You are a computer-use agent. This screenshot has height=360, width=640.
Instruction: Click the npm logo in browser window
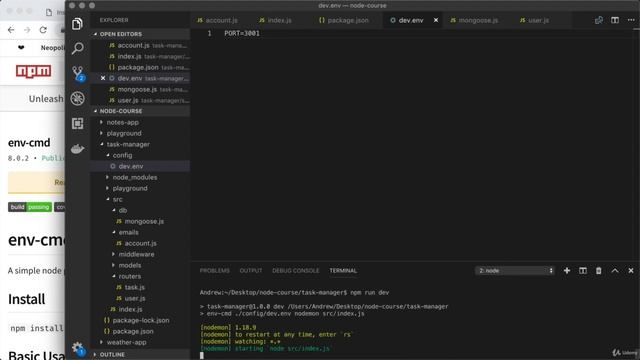pos(33,71)
